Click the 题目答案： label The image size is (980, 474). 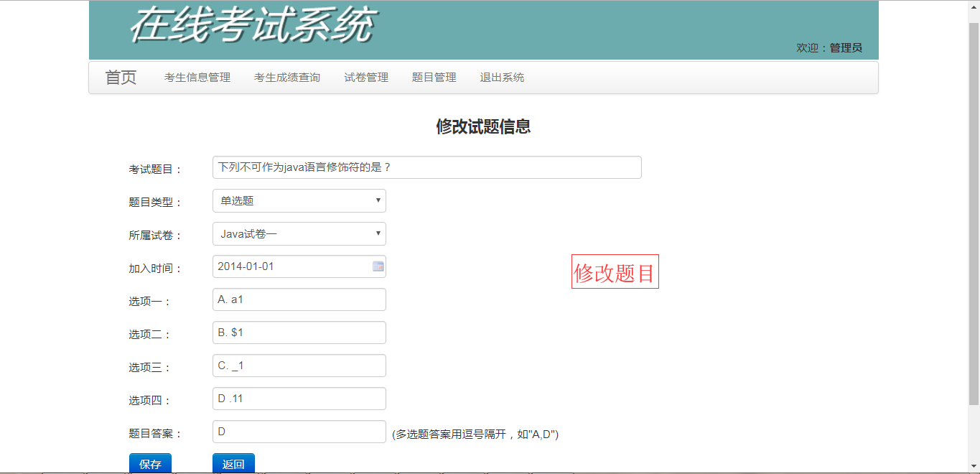[x=156, y=434]
